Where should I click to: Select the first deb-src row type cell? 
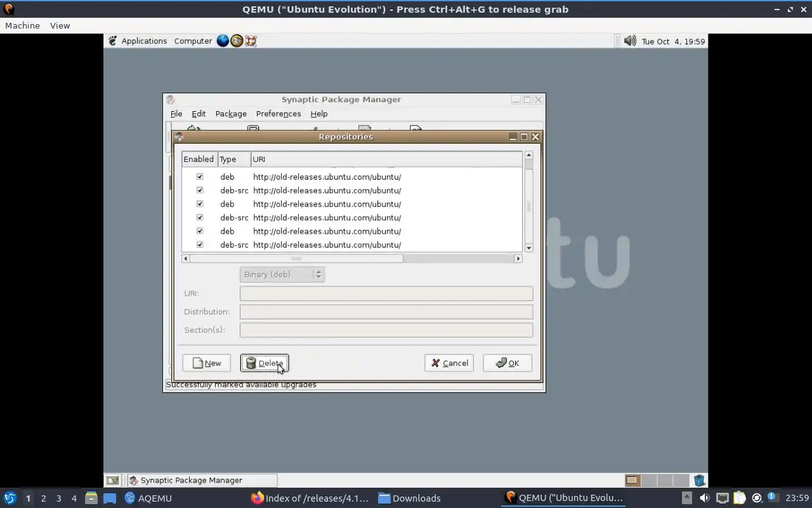pos(234,190)
